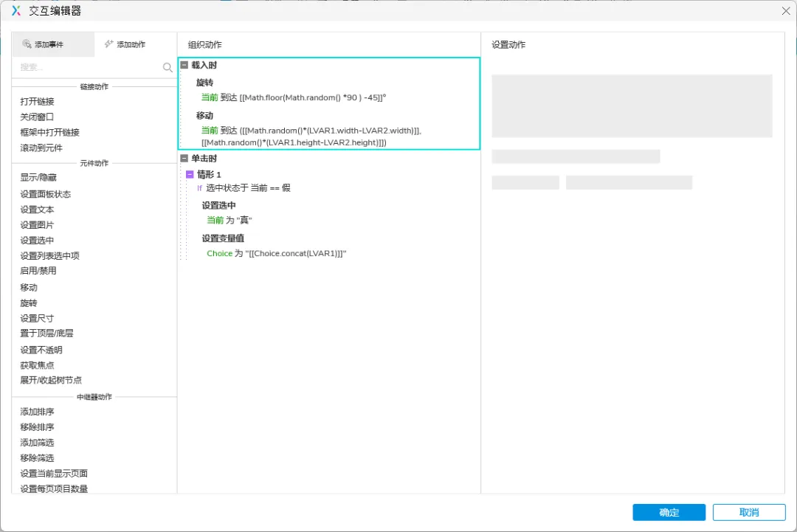This screenshot has width=797, height=532.
Task: Choose 移除排序 action
Action: 37,427
